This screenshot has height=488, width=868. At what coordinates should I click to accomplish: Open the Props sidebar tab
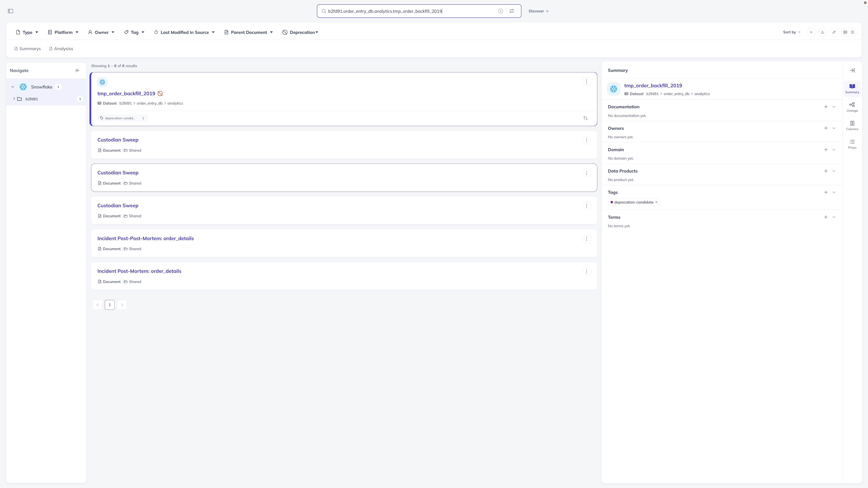[x=852, y=144]
